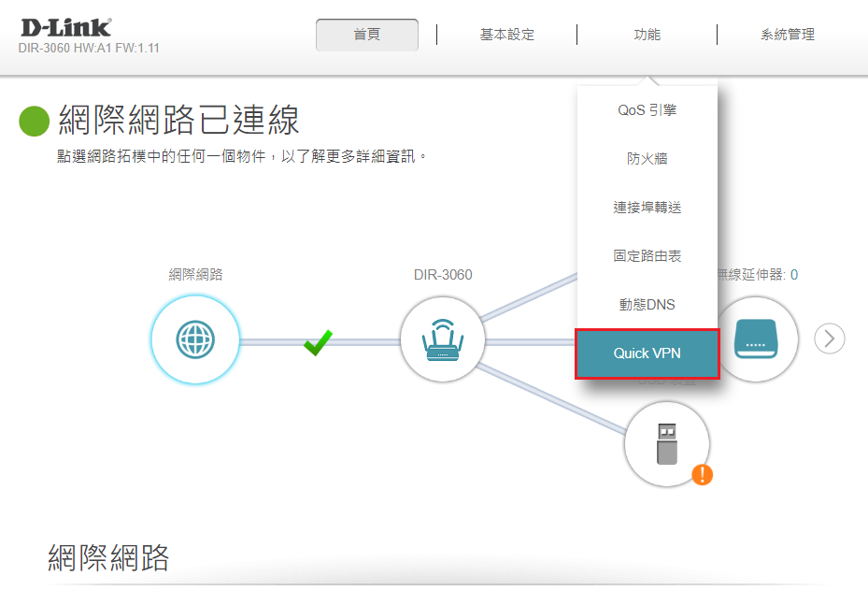The height and width of the screenshot is (591, 868).
Task: Click the 網際網路 label above the globe
Action: click(x=195, y=275)
